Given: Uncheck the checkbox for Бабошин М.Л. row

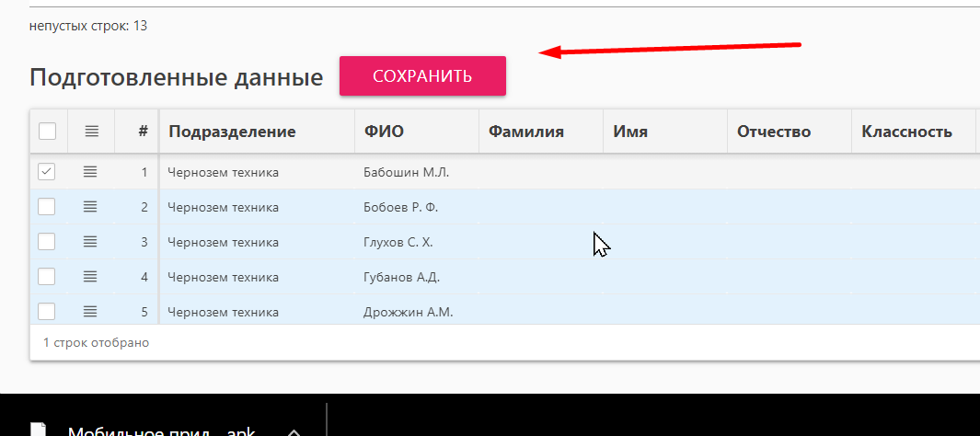Looking at the screenshot, I should pos(47,172).
